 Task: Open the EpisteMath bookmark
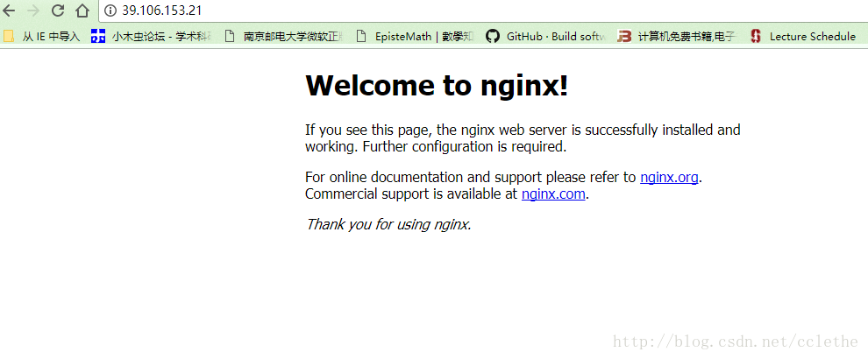click(x=416, y=37)
